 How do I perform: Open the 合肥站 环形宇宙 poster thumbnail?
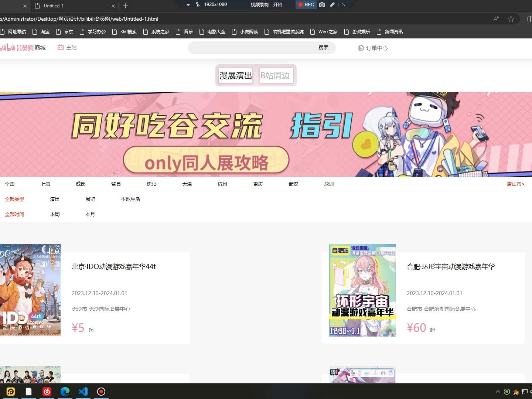(362, 290)
